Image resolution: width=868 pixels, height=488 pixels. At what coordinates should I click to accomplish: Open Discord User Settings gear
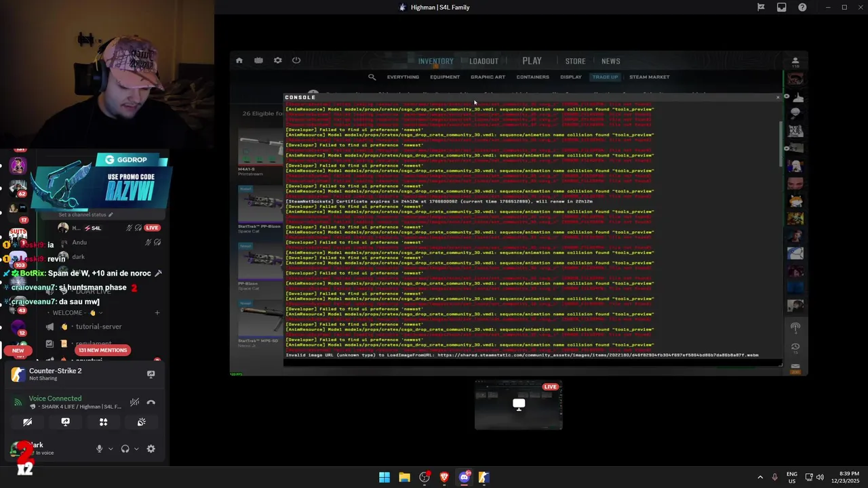coord(151,449)
